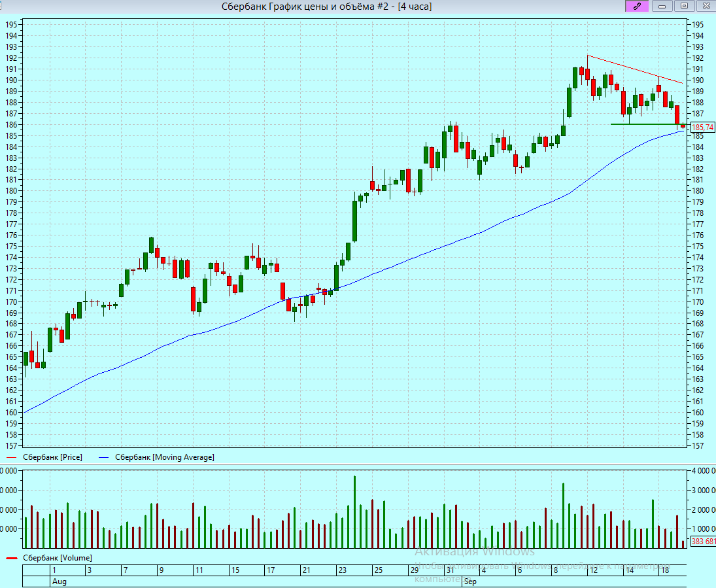Select the green horizontal support line
Viewport: 716px width, 588px height.
(x=648, y=124)
